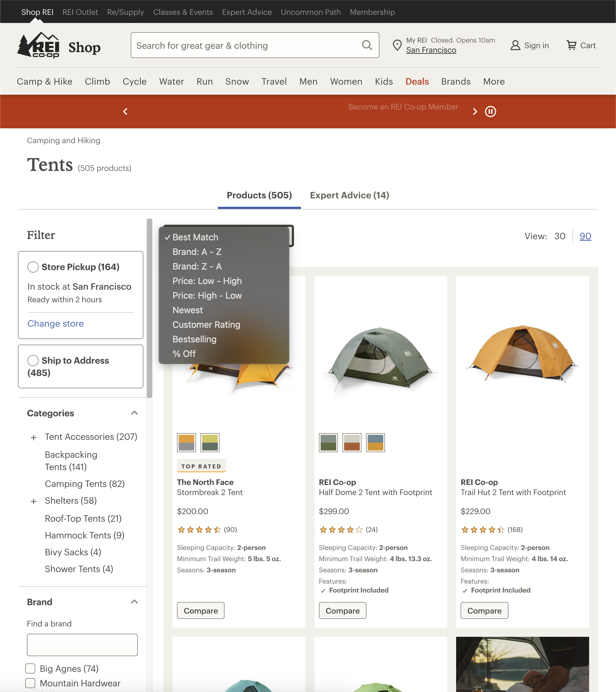The width and height of the screenshot is (616, 692).
Task: Select the Store Pickup radio button
Action: 33,267
